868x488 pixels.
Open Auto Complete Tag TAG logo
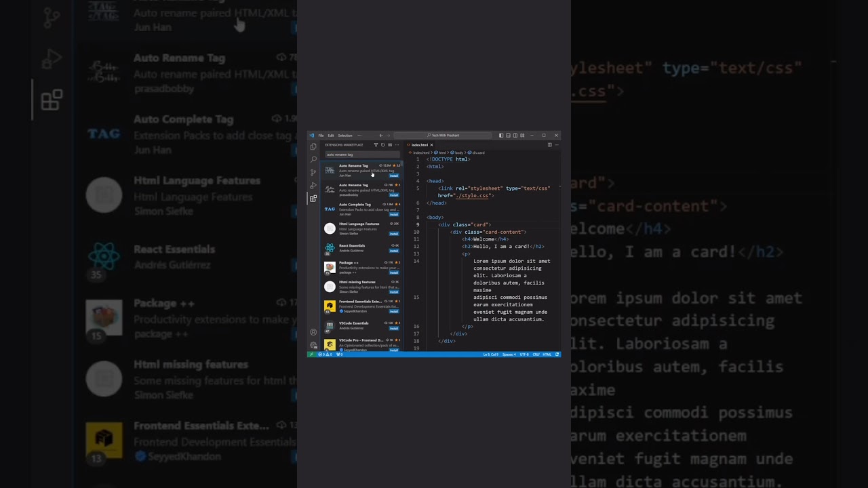tap(330, 209)
